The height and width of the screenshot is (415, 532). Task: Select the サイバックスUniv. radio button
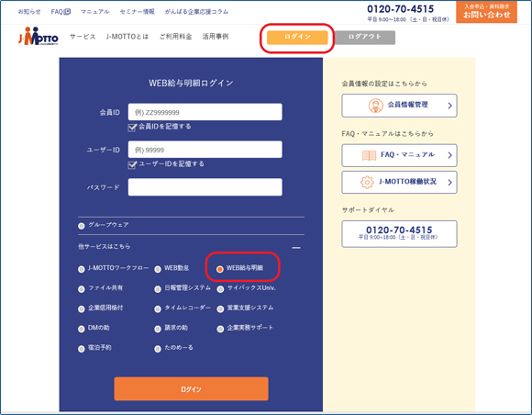pyautogui.click(x=220, y=289)
